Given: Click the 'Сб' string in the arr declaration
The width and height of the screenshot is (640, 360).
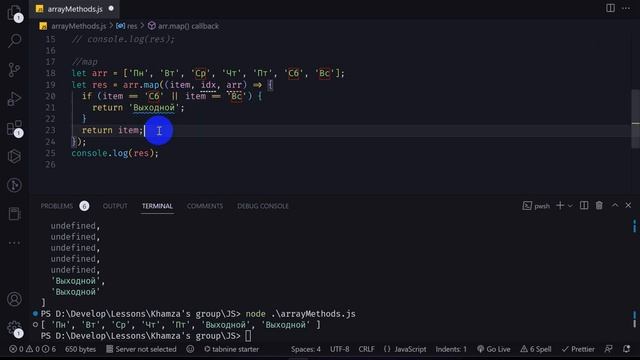Looking at the screenshot, I should coord(293,73).
